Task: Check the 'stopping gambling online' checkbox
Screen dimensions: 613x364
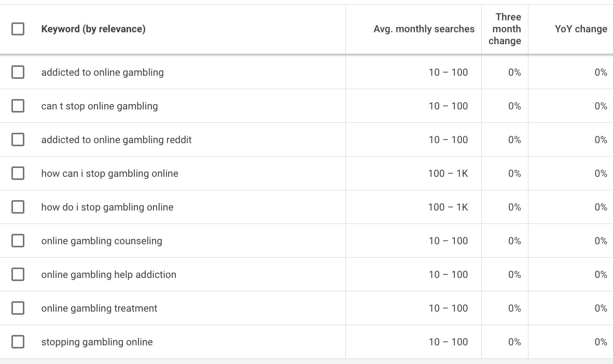Action: (x=18, y=342)
